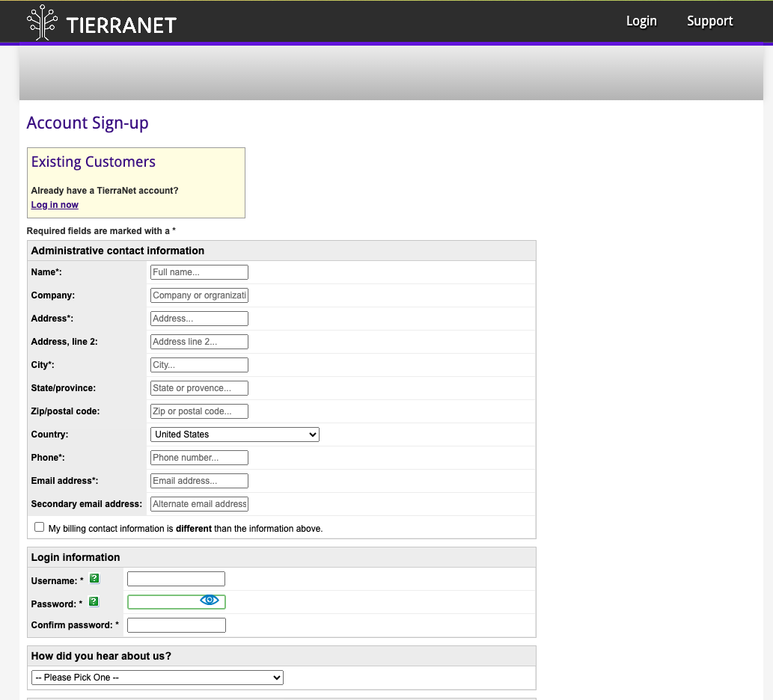Open the Password help question-mark icon

pyautogui.click(x=94, y=601)
